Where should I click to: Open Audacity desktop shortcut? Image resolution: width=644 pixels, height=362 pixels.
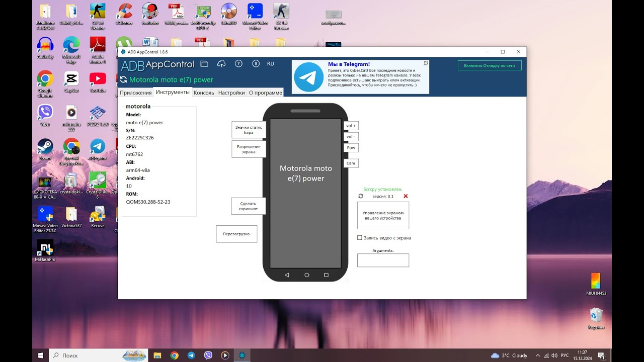coord(45,49)
